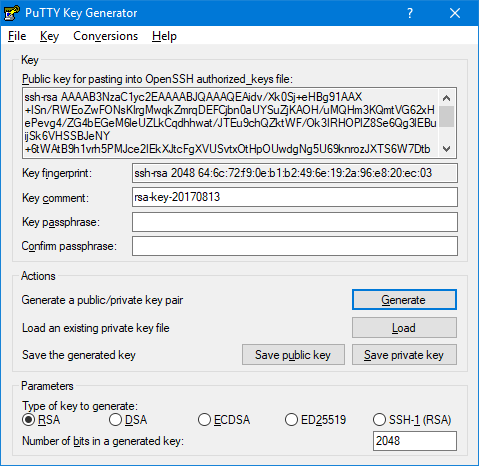Viewport: 479px width, 466px height.
Task: Click the 'Confirm passphrase:' label
Action: (69, 246)
